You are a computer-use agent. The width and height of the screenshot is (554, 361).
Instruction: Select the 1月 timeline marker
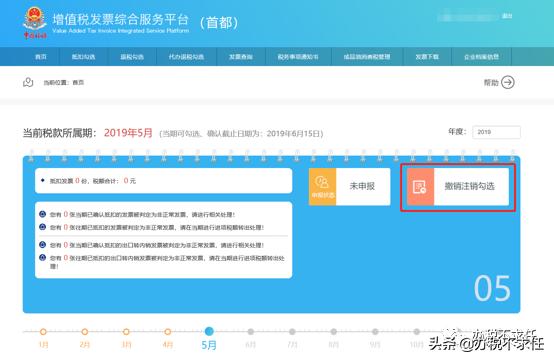[43, 332]
